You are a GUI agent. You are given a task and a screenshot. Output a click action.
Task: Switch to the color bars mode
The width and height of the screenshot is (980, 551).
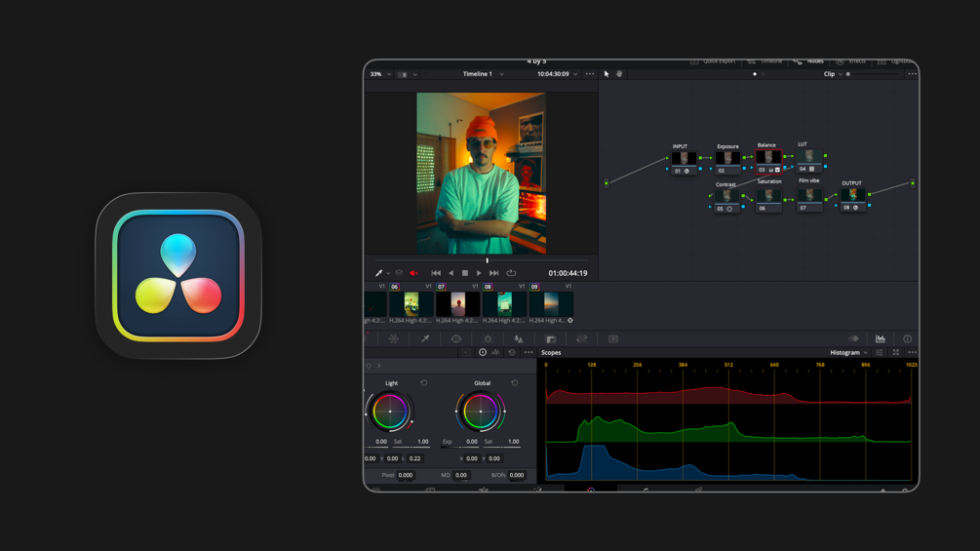pos(495,352)
